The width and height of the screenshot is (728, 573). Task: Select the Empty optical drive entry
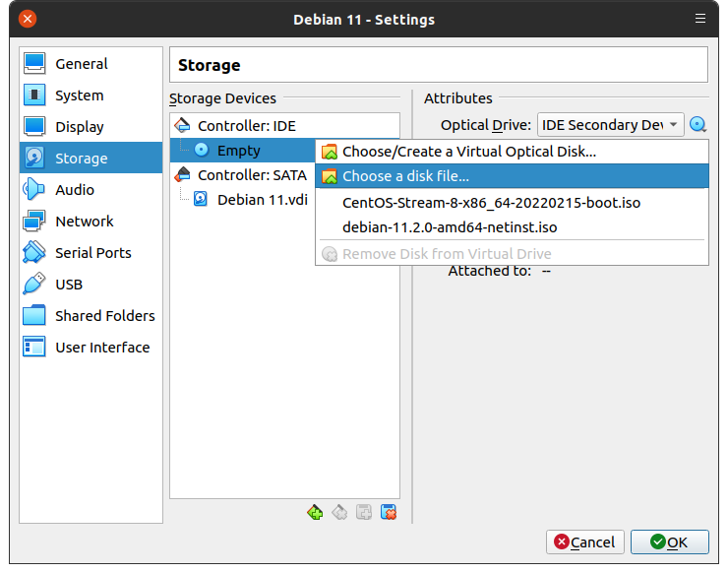click(238, 151)
